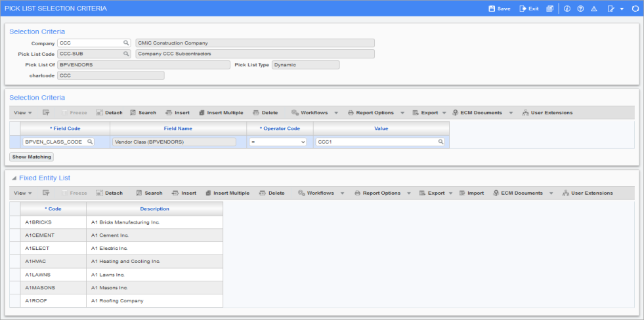Expand Export dropdown arrow in Selection Criteria
The height and width of the screenshot is (320, 644).
click(445, 112)
